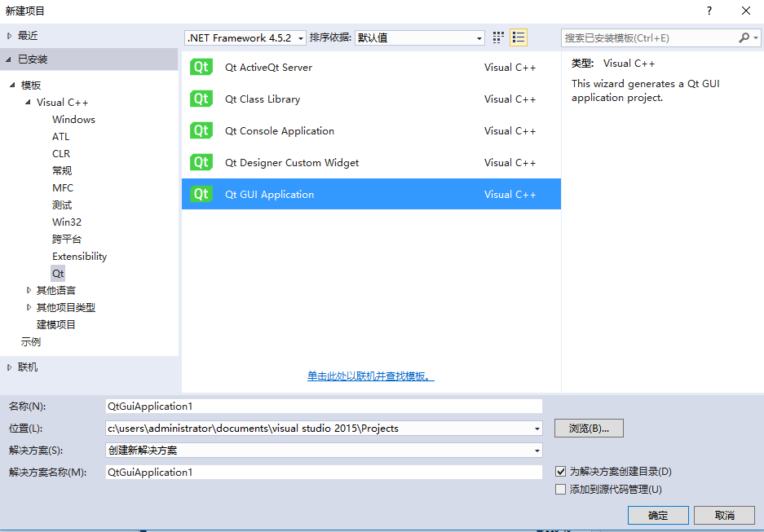764x532 pixels.
Task: Select the Qt GUI Application template icon
Action: [201, 194]
